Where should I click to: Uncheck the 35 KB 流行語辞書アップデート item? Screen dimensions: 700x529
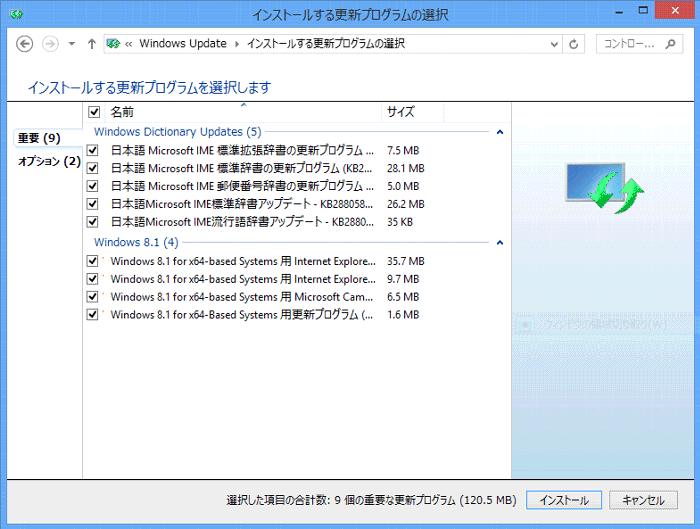92,222
